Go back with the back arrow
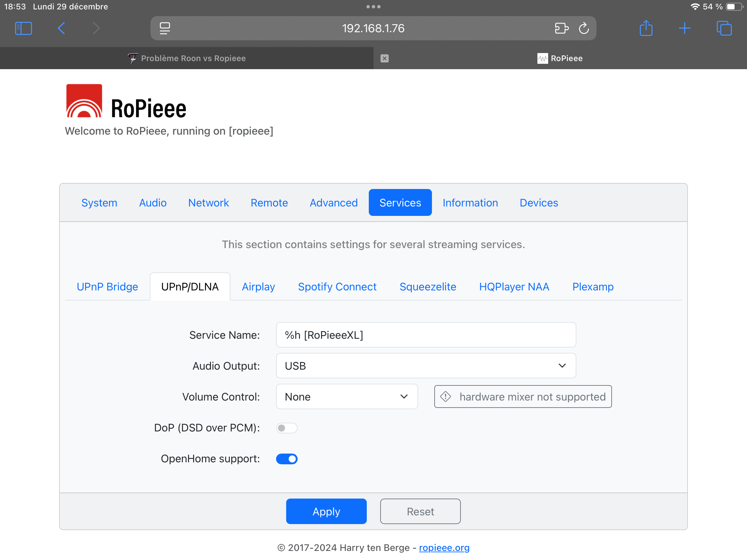The image size is (747, 560). 61,28
